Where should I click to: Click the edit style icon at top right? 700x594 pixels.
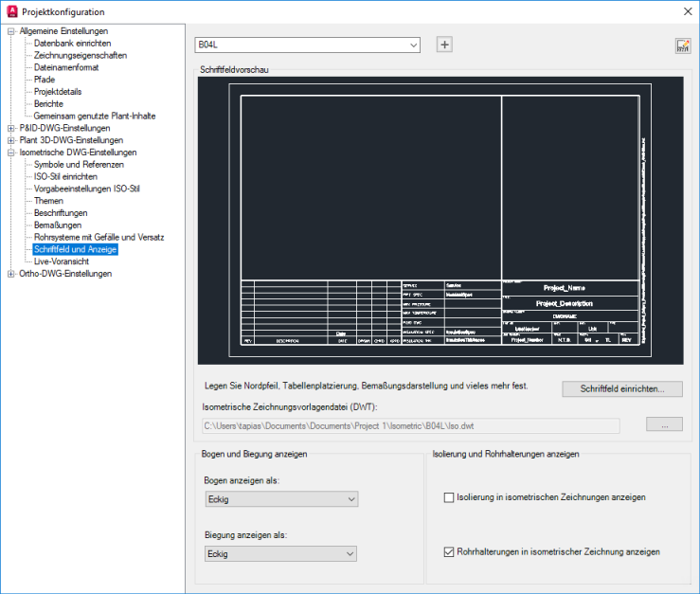coord(683,45)
